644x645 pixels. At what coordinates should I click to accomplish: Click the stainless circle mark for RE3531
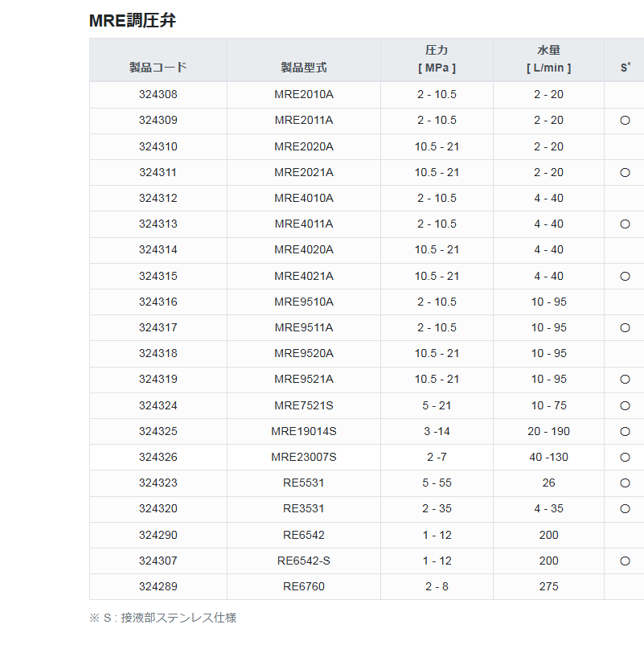(x=625, y=509)
